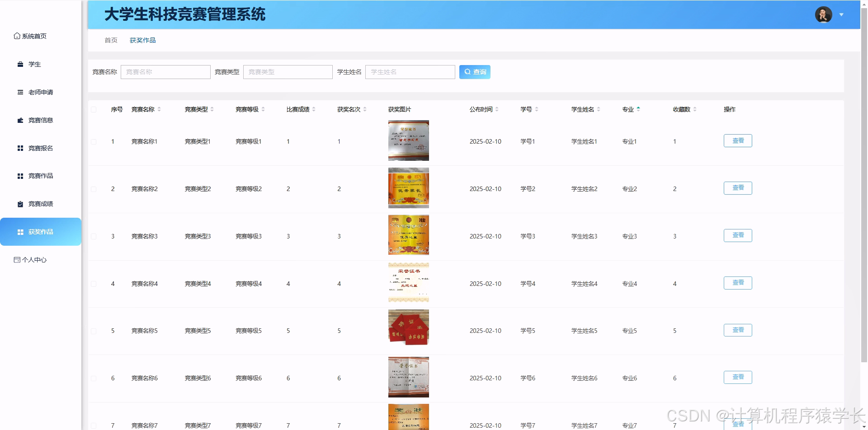Click the 查询 search button

tap(475, 71)
